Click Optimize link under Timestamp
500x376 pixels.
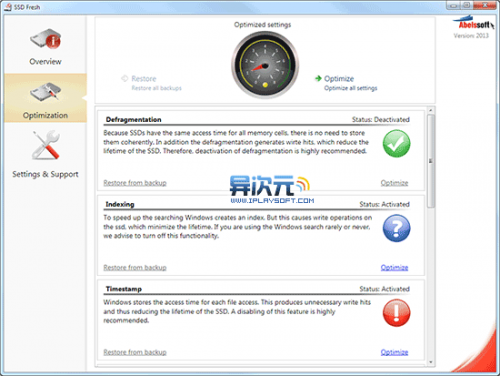[394, 352]
